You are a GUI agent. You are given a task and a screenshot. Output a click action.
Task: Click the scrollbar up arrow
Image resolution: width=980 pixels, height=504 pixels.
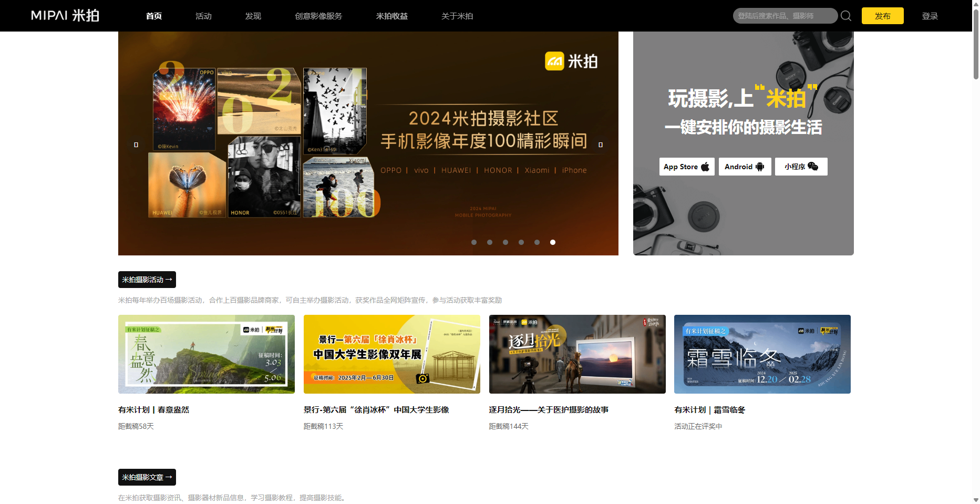point(976,3)
